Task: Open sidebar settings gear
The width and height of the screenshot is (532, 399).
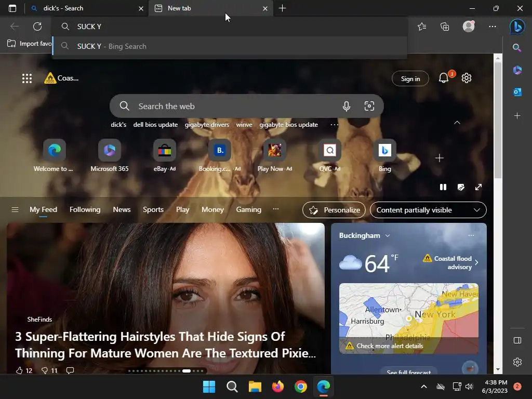Action: click(x=517, y=362)
